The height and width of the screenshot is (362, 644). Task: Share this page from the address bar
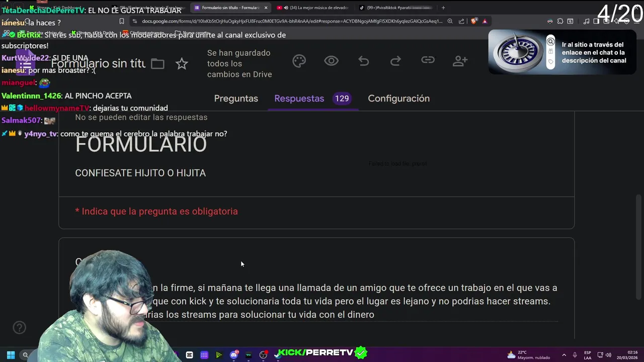coord(461,21)
